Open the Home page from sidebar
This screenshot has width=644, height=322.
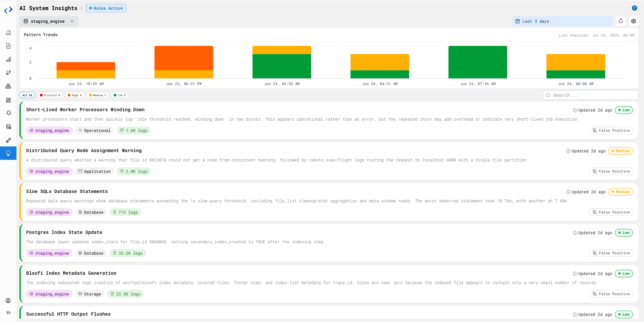(x=8, y=33)
